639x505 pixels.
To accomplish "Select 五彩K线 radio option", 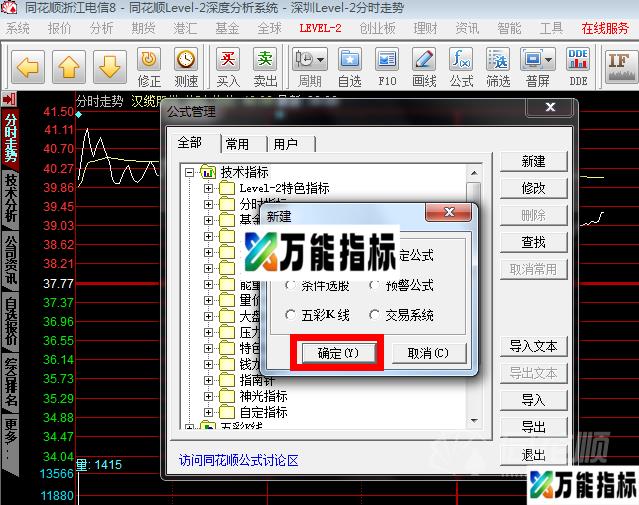I will (x=291, y=315).
